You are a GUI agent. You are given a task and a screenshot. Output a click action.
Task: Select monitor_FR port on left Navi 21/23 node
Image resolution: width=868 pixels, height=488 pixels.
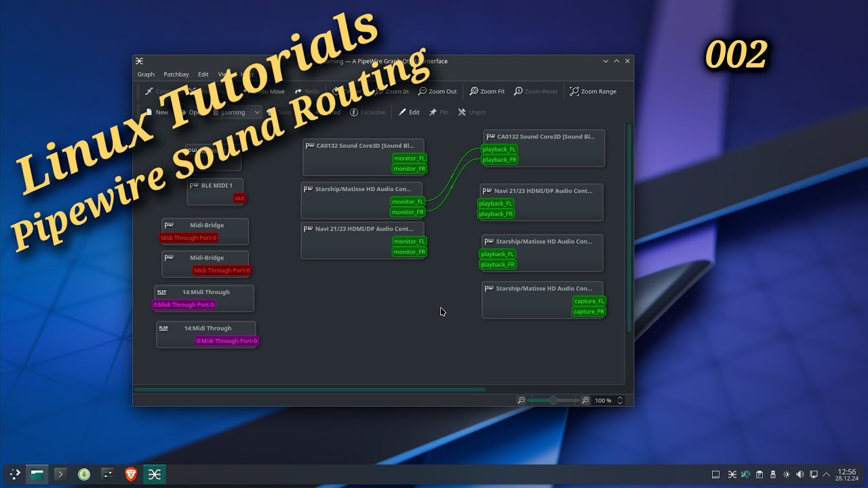(410, 252)
